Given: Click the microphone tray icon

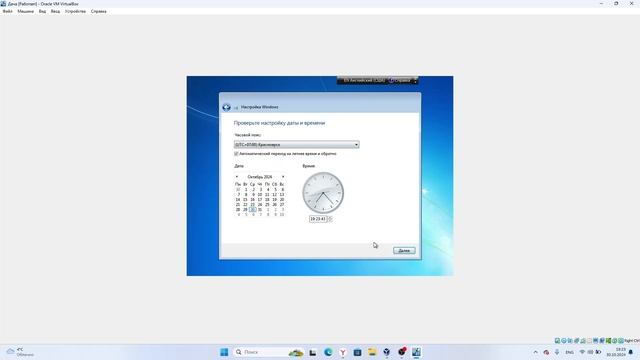Looking at the screenshot, I should 557,352.
